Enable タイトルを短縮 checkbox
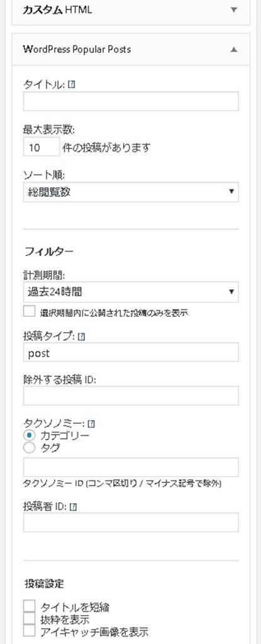 29,606
